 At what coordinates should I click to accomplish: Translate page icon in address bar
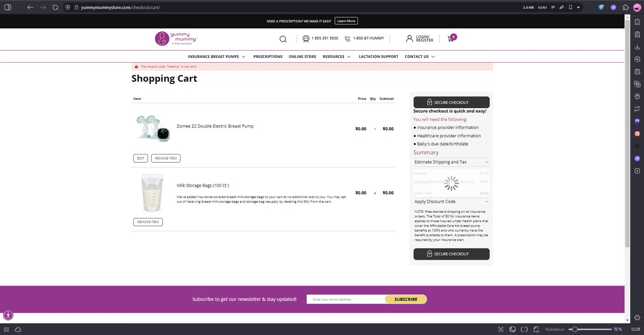pos(562,7)
